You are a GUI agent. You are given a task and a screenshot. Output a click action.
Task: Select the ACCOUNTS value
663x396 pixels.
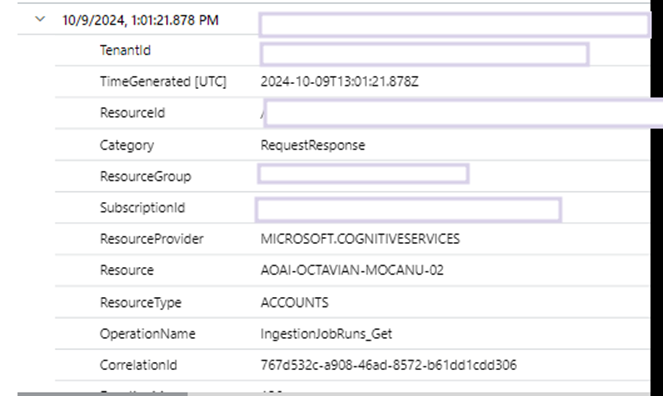click(x=294, y=303)
